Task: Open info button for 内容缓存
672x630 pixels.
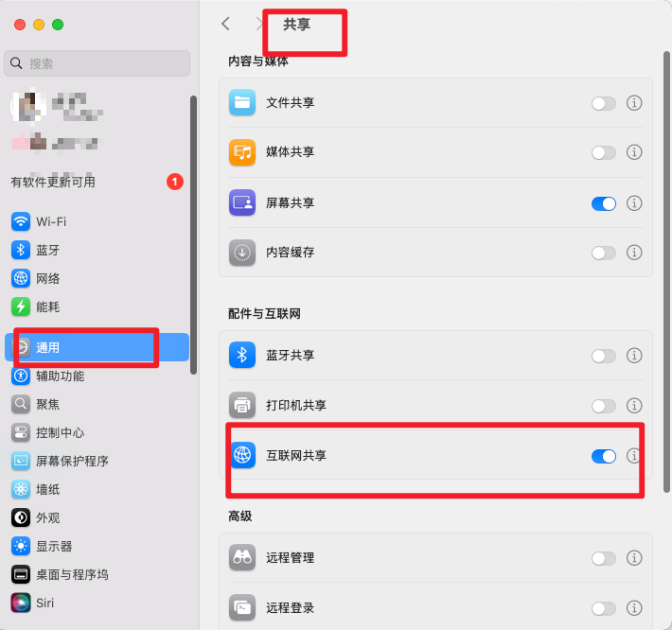Action: [x=634, y=253]
